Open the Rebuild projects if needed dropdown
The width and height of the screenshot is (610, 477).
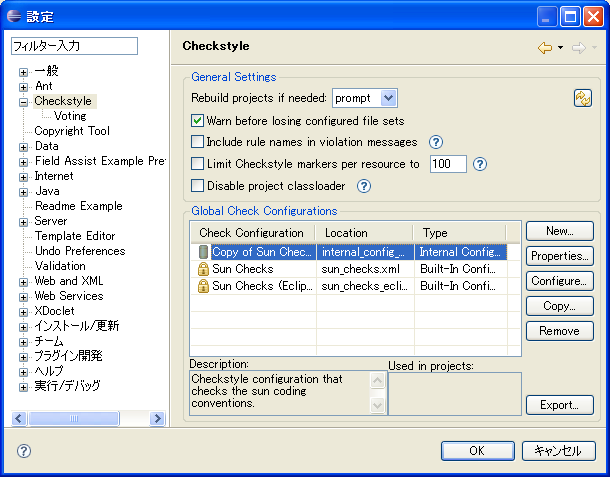point(364,98)
